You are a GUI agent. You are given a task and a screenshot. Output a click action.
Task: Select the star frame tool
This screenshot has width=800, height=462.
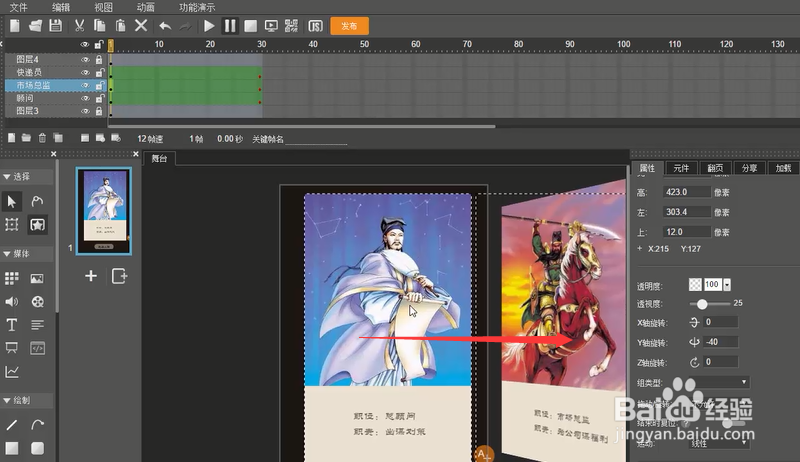click(37, 224)
